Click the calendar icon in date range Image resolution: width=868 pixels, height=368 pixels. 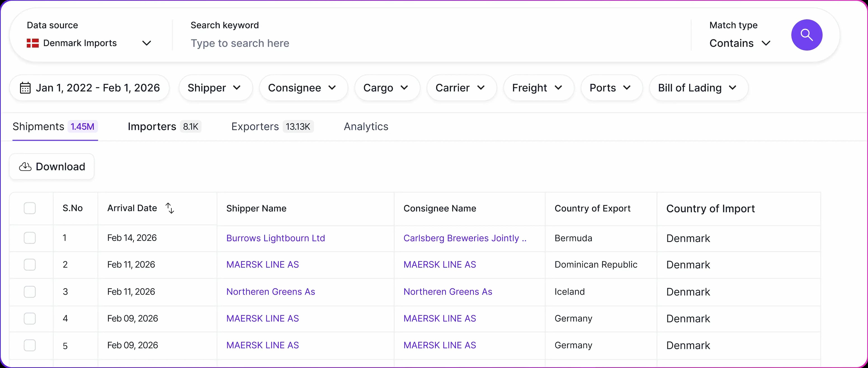click(25, 88)
